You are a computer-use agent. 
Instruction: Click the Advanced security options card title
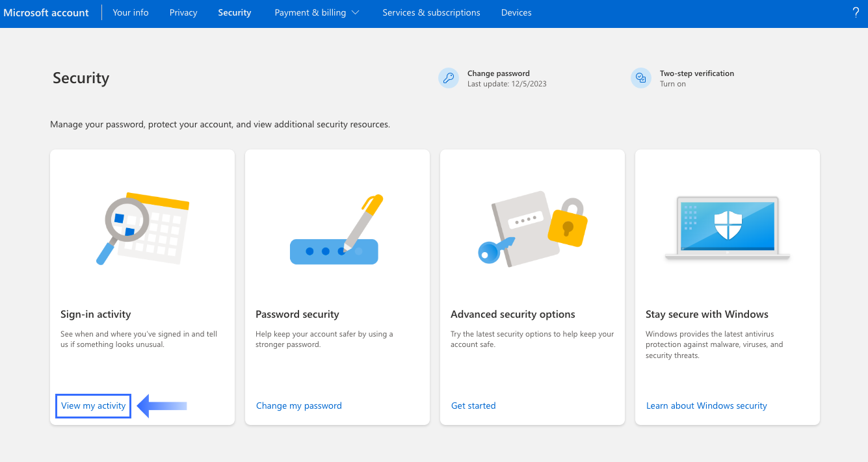[513, 314]
